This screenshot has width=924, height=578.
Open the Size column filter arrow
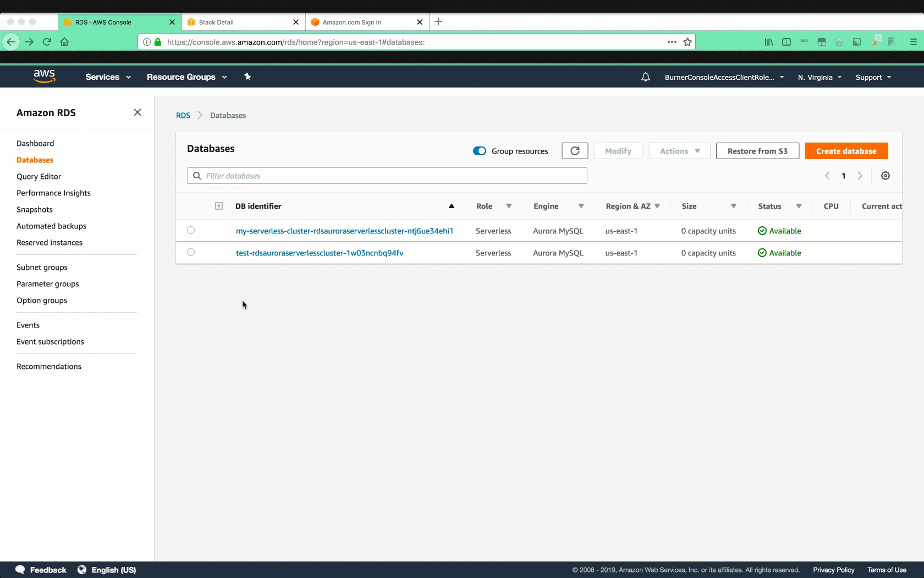click(733, 206)
